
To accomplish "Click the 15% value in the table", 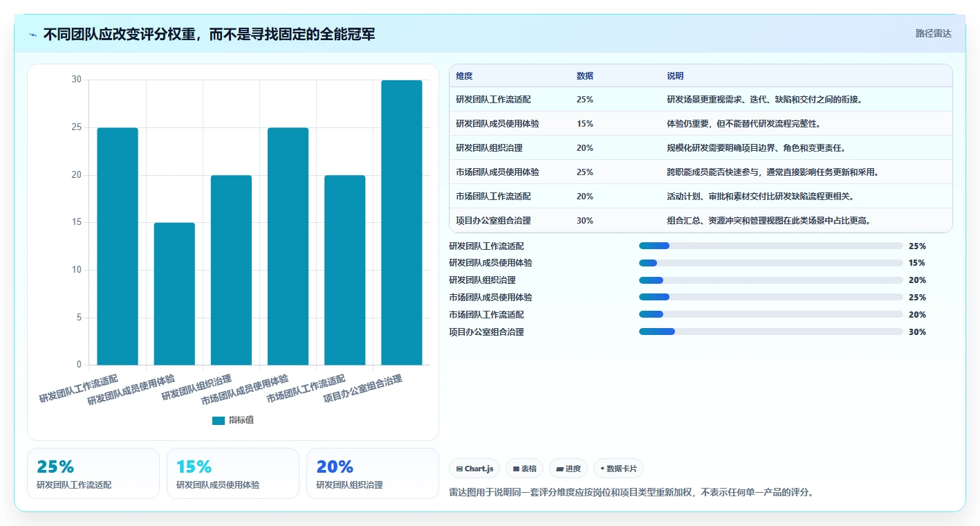I will coord(584,124).
